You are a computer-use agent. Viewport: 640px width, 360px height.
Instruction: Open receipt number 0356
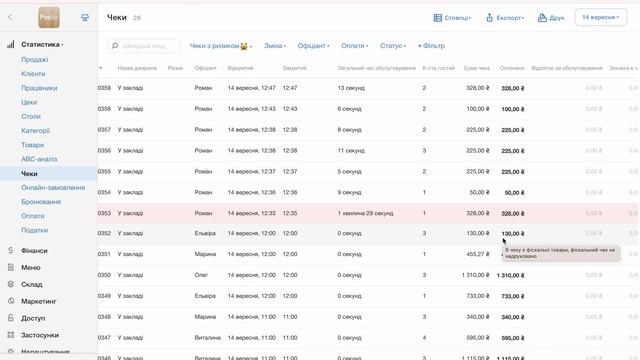click(x=104, y=151)
